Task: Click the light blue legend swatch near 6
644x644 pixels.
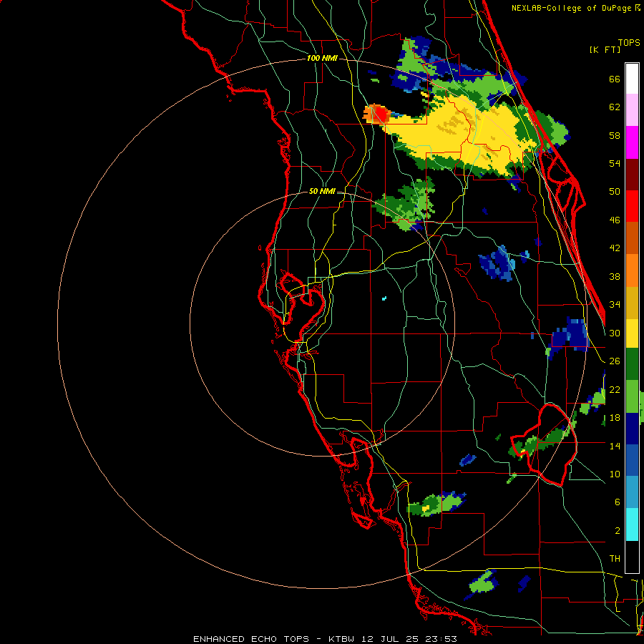Action: [632, 492]
